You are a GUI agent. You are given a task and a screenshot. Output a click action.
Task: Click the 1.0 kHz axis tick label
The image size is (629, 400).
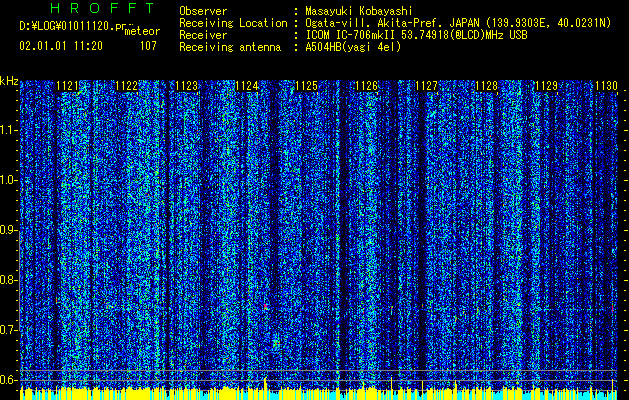click(8, 181)
